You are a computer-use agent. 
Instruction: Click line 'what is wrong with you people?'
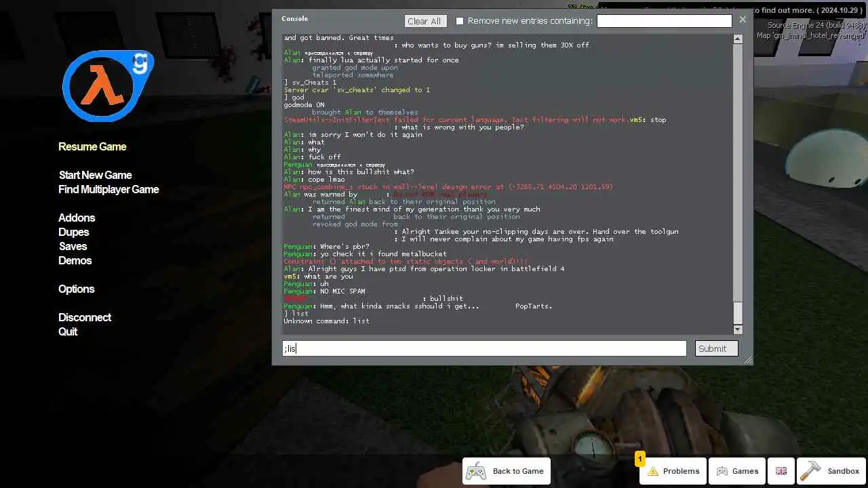459,127
